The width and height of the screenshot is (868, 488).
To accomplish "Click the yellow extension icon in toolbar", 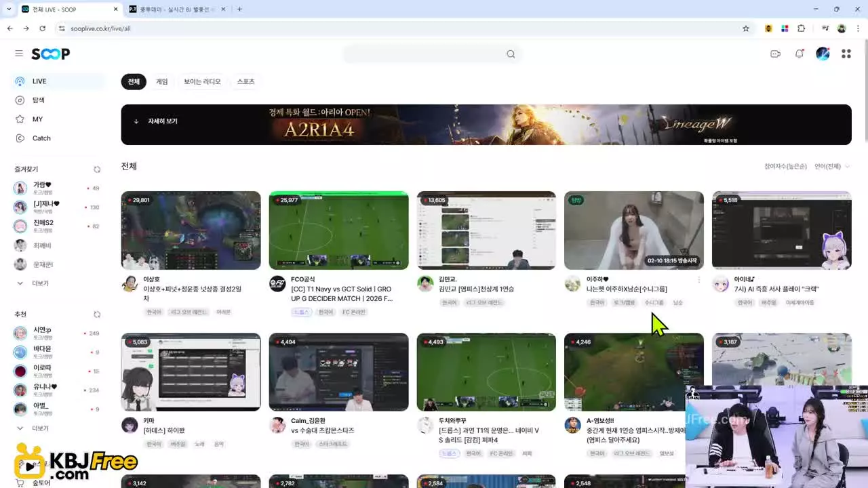I will pyautogui.click(x=768, y=28).
